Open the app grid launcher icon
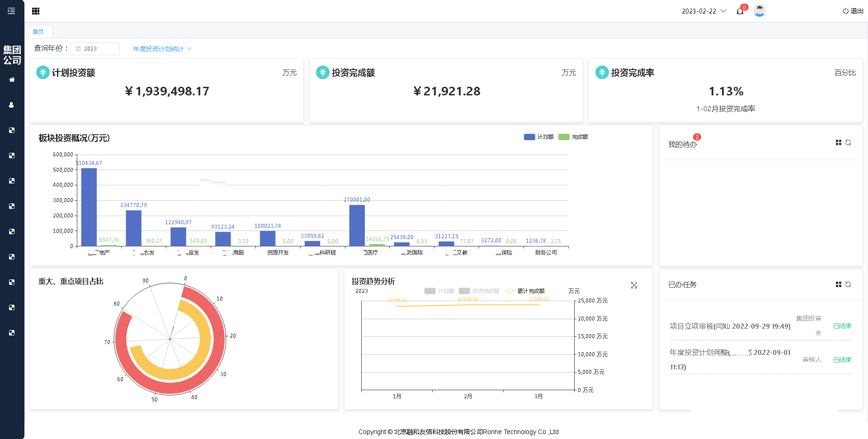 coord(36,11)
